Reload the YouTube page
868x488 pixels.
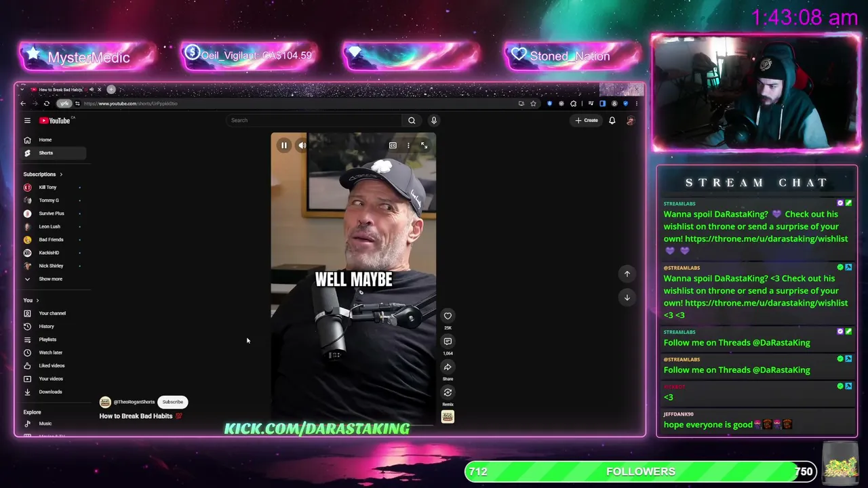click(x=46, y=104)
